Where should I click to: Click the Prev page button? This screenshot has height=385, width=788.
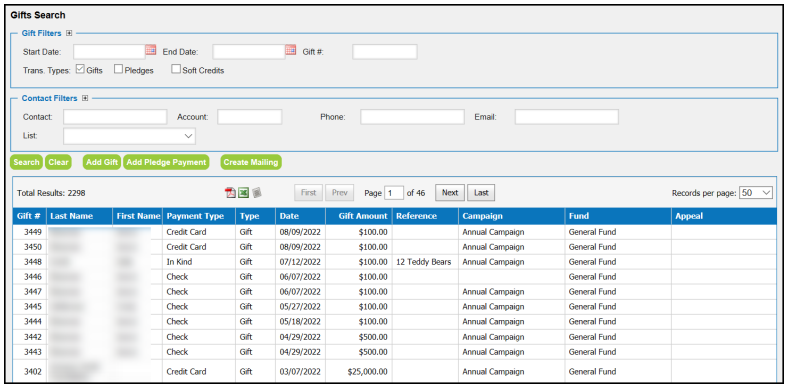click(x=340, y=192)
